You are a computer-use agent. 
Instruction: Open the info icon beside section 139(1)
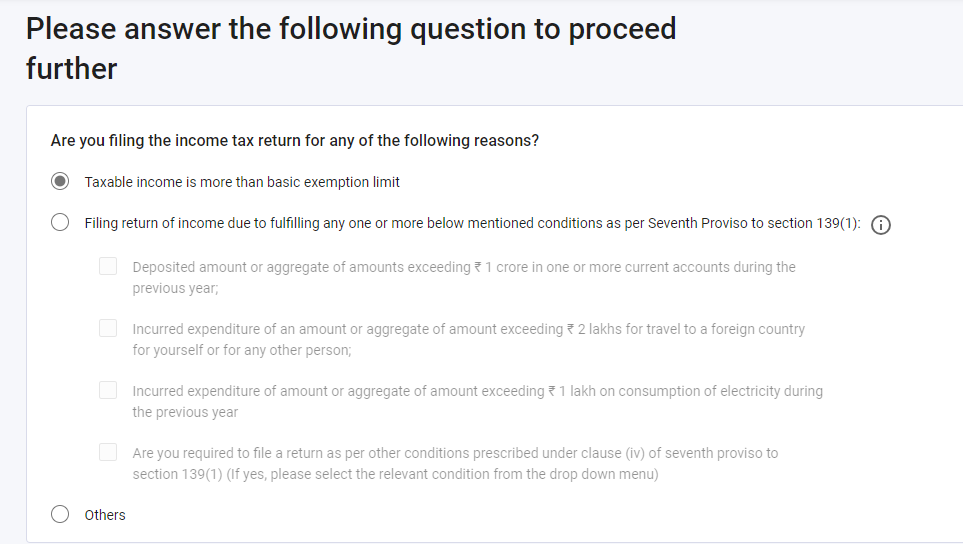[x=881, y=225]
